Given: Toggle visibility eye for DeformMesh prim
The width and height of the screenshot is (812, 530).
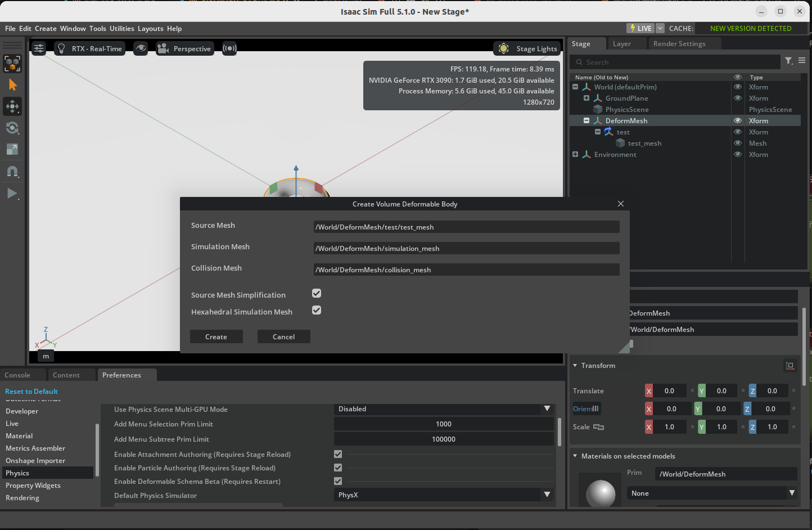Looking at the screenshot, I should 737,120.
